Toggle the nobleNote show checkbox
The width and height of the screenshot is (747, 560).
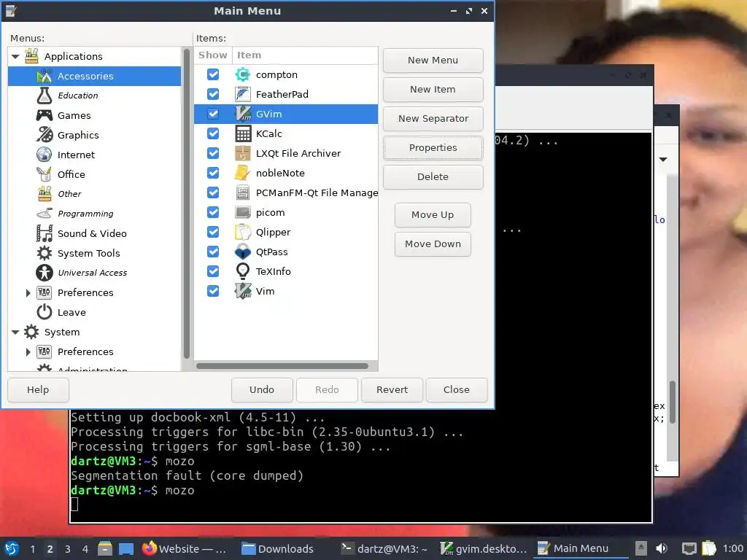(x=213, y=173)
